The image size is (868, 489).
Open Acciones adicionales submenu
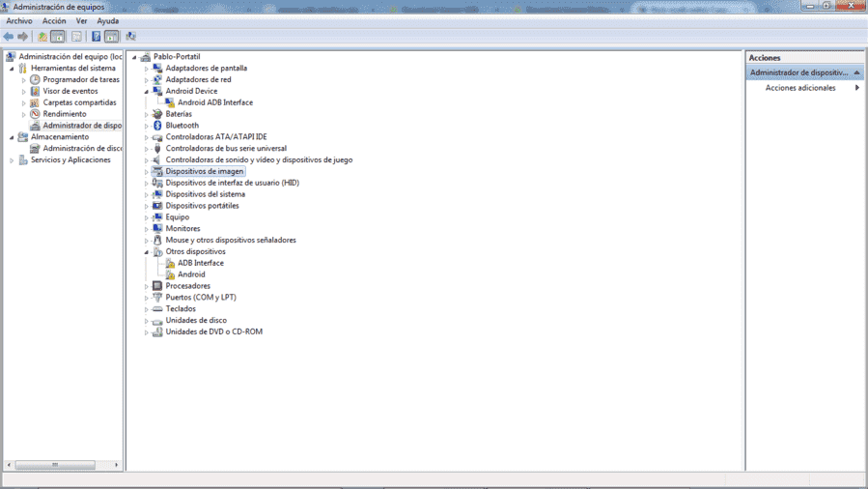tap(800, 88)
